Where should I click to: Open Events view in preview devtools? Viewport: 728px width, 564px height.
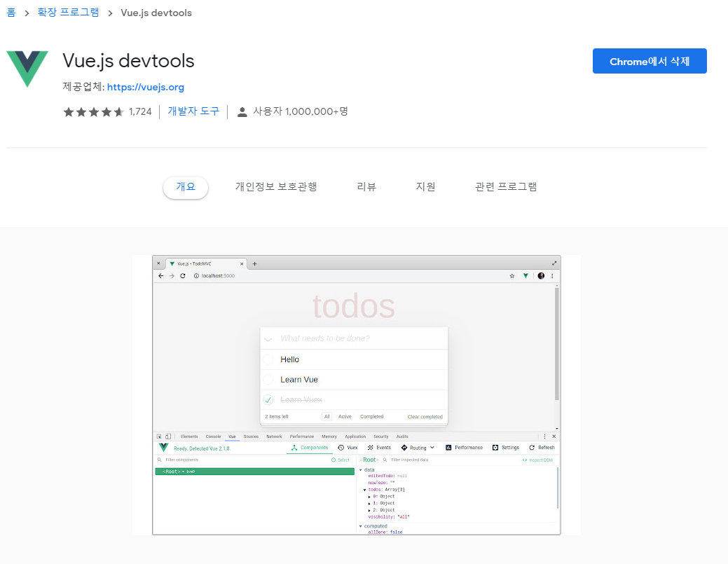379,448
